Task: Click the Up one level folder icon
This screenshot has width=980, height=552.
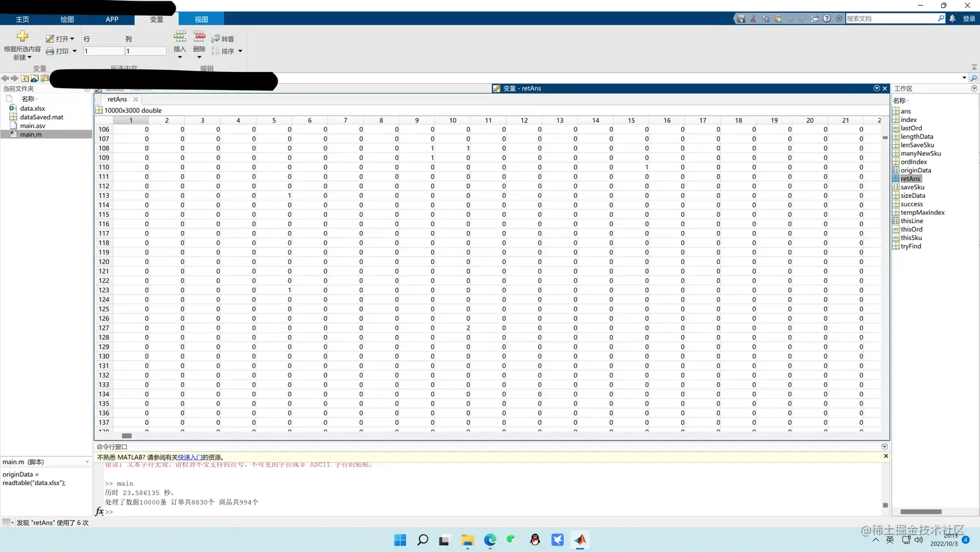Action: pyautogui.click(x=25, y=78)
